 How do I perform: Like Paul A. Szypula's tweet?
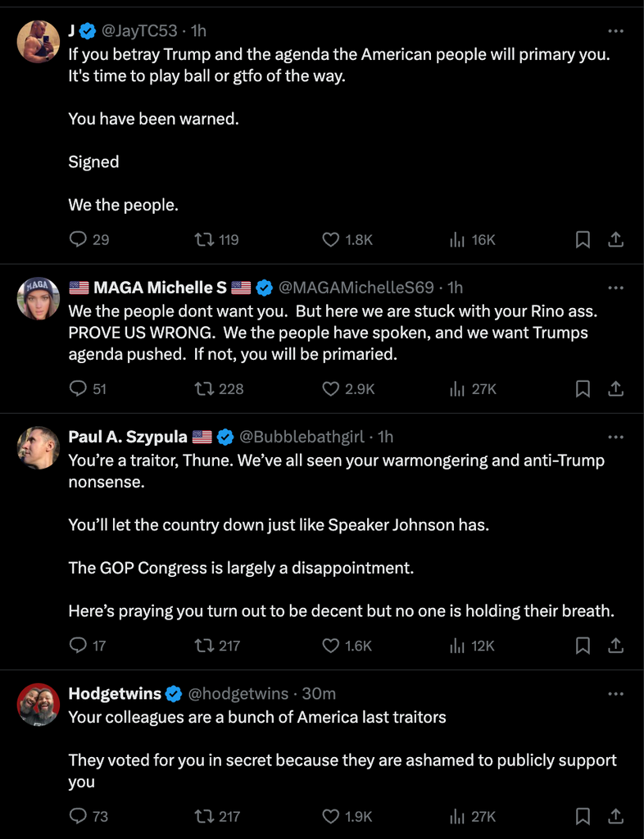click(331, 646)
